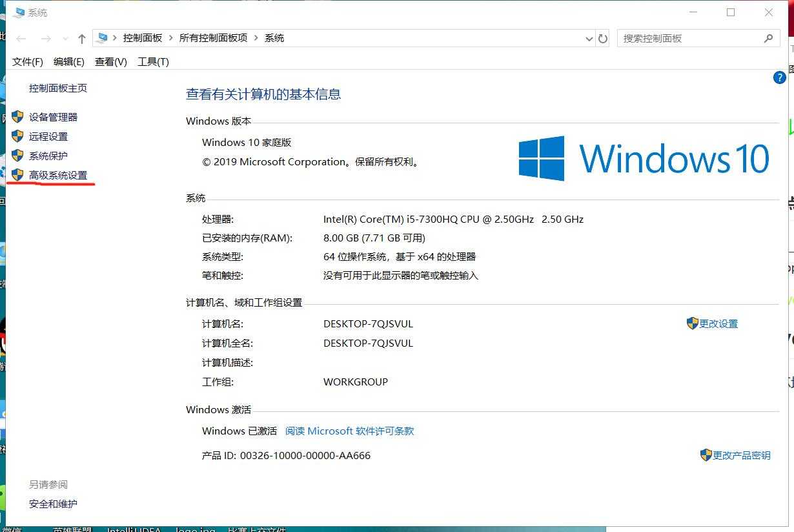Open the blue Help question mark
Screen dimensions: 794x532
click(x=779, y=77)
